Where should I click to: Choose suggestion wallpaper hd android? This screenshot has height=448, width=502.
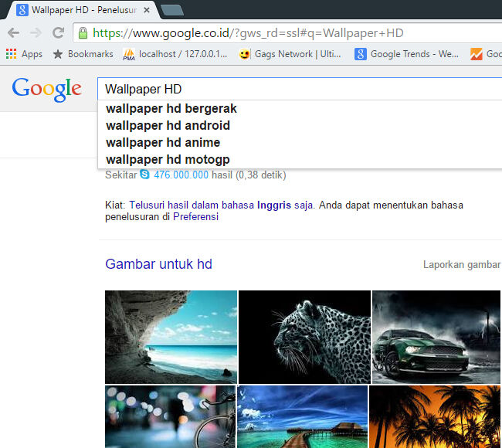300,126
